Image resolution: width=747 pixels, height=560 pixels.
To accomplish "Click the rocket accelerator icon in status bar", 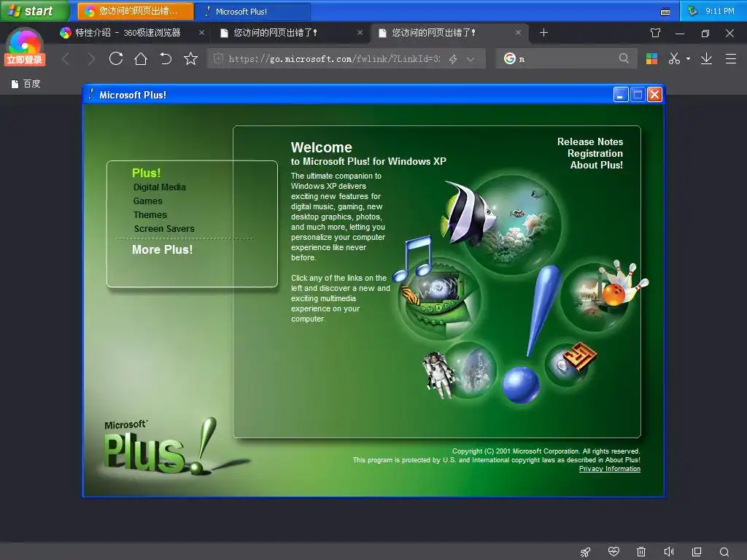I will point(586,551).
